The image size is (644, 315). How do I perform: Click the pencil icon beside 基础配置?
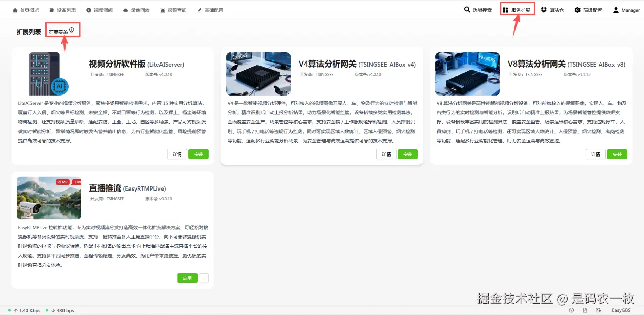[x=199, y=10]
